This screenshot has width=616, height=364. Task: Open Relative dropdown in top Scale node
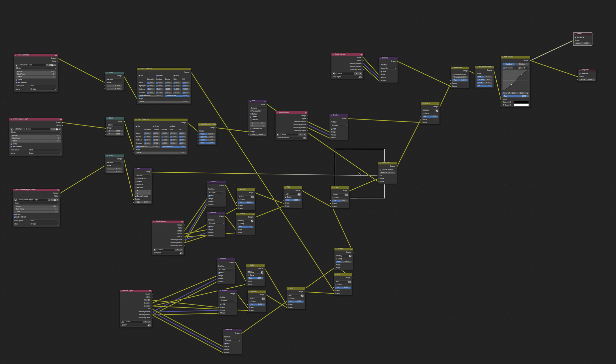point(115,79)
